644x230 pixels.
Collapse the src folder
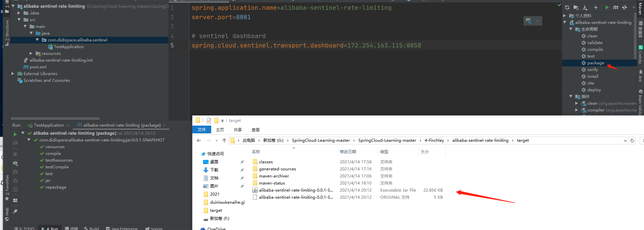pos(19,20)
